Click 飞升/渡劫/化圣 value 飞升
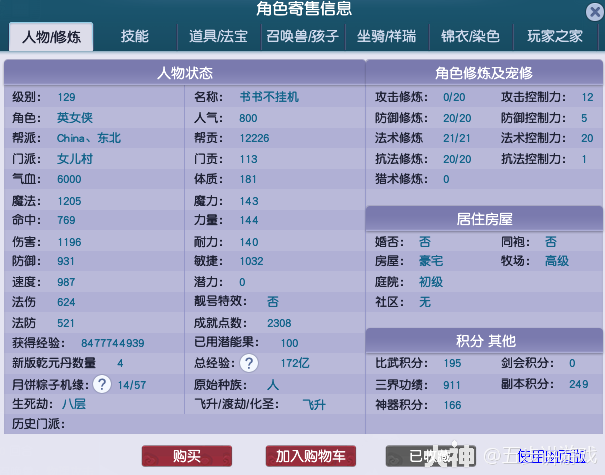The image size is (605, 475). 314,405
